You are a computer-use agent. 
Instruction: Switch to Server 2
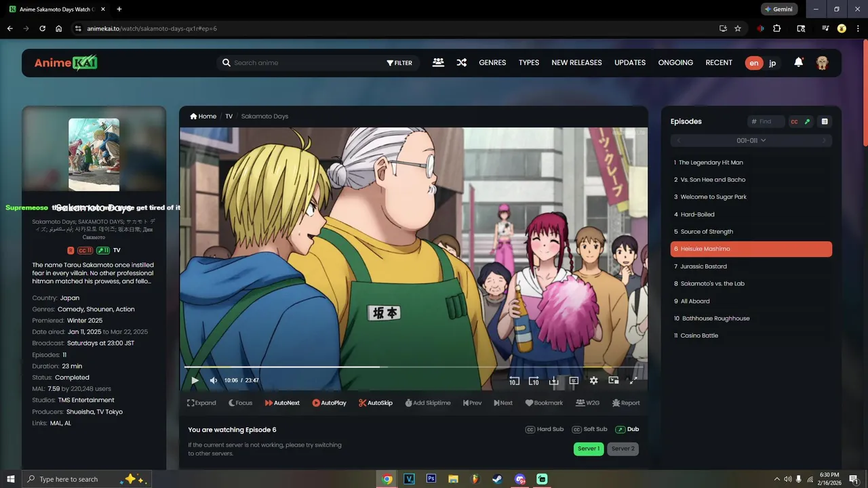pos(623,449)
